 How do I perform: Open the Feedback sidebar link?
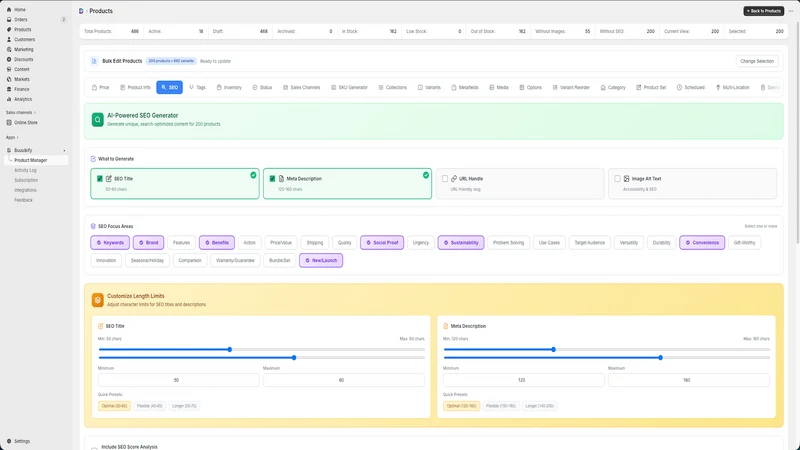pos(23,200)
